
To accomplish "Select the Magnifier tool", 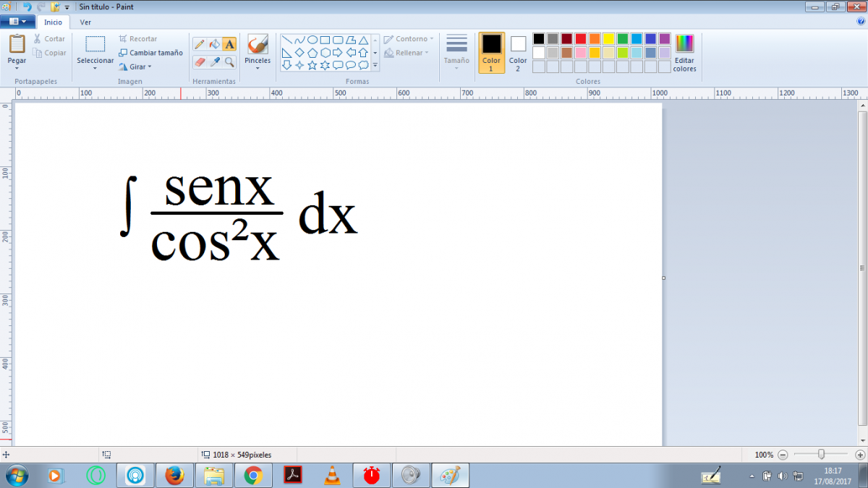I will point(229,62).
